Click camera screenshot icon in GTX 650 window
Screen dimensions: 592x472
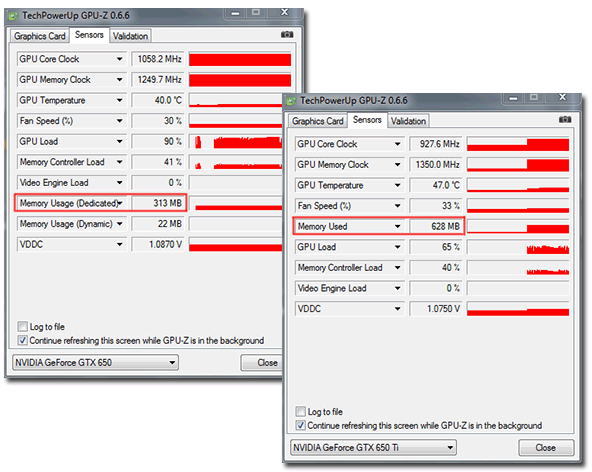pyautogui.click(x=287, y=35)
